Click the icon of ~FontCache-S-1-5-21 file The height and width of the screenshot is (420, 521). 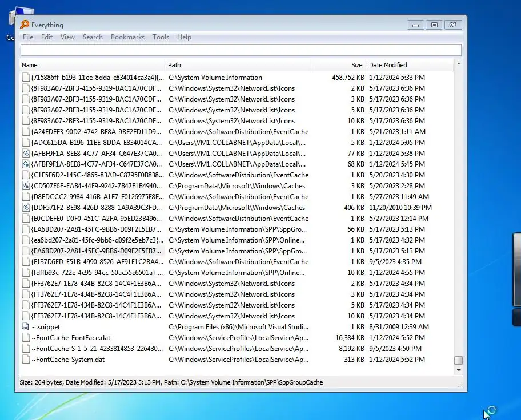26,348
